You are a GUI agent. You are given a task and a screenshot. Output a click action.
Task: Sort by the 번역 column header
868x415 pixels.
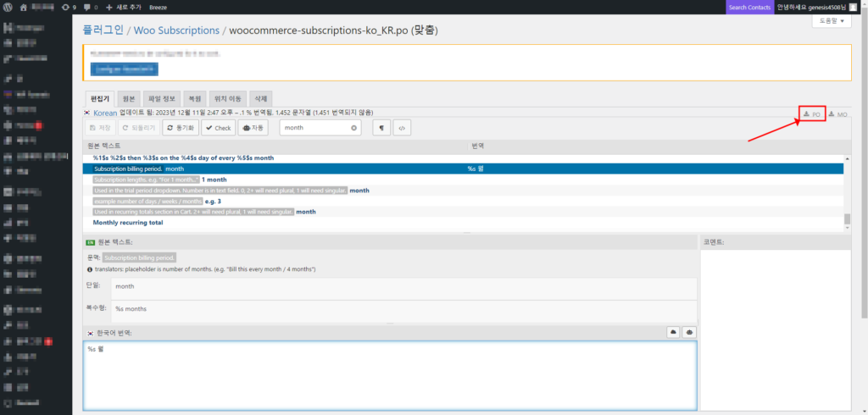pyautogui.click(x=658, y=147)
